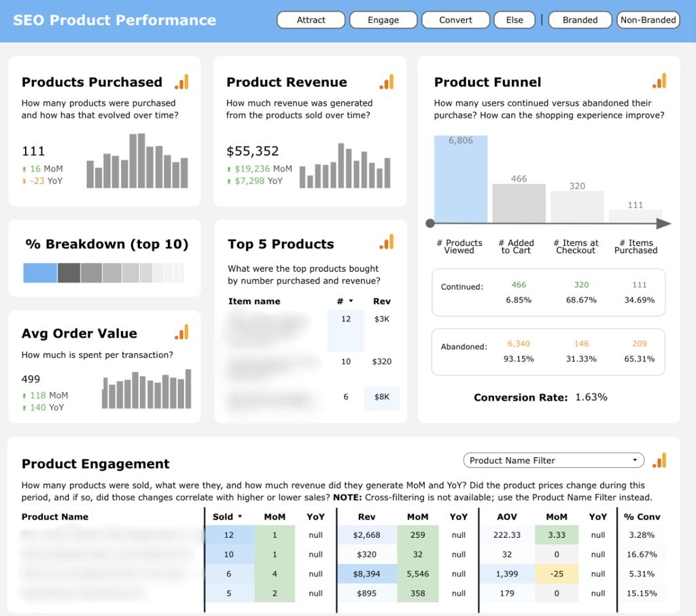Click the 1.63% Conversion Rate value
Viewport: 696px width, 616px height.
[591, 397]
